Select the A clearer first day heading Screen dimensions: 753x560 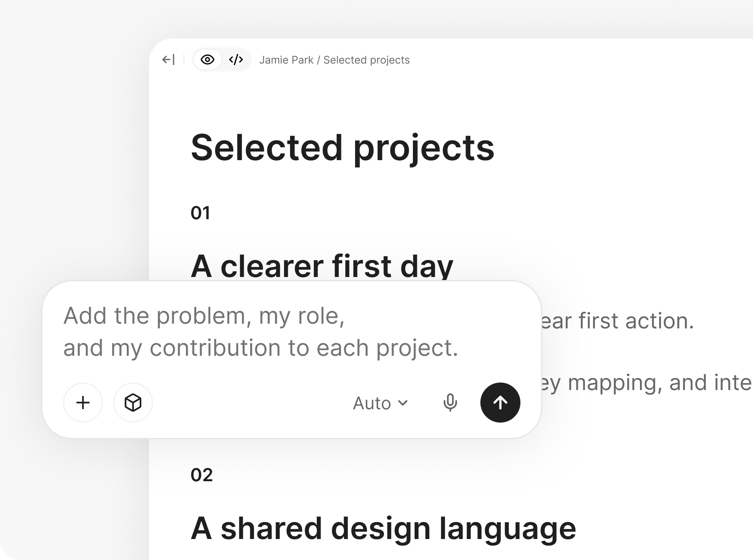coord(322,266)
